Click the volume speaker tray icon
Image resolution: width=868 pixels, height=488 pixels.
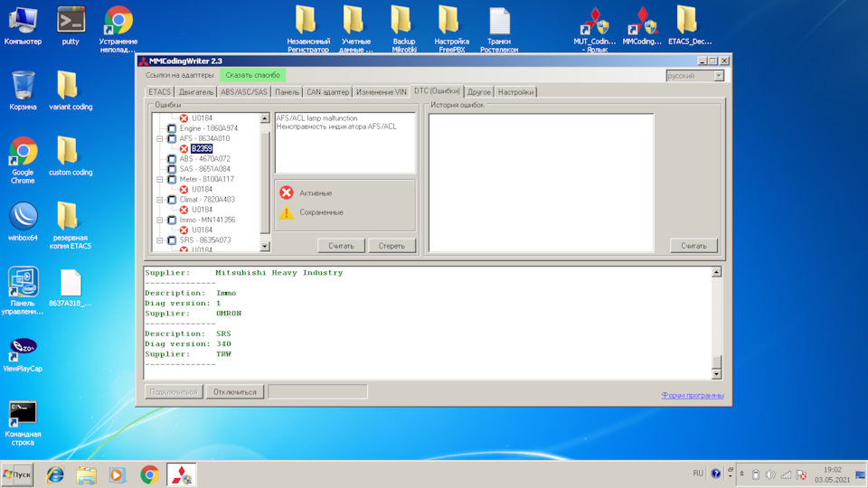pos(770,474)
